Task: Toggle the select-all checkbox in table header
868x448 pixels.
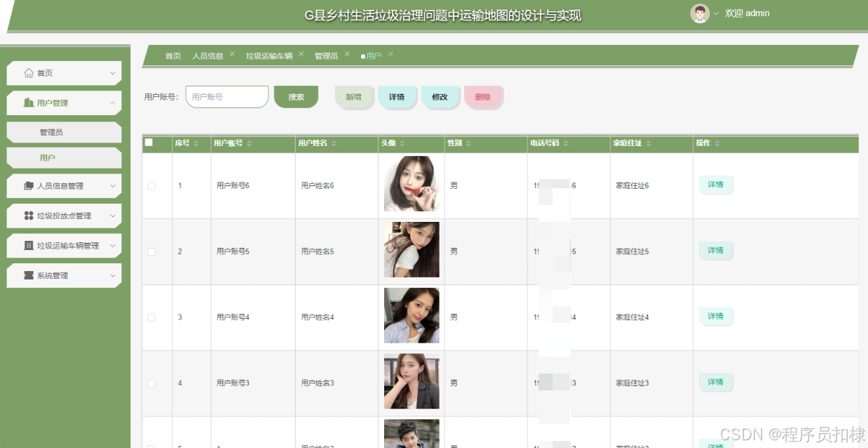Action: pyautogui.click(x=149, y=143)
